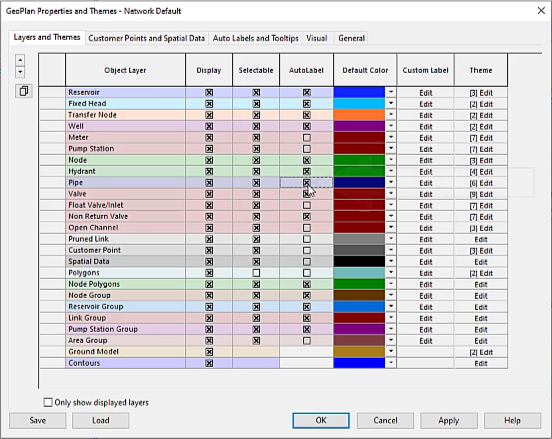The width and height of the screenshot is (552, 439).
Task: Edit custom label for Reservoir
Action: coord(426,93)
